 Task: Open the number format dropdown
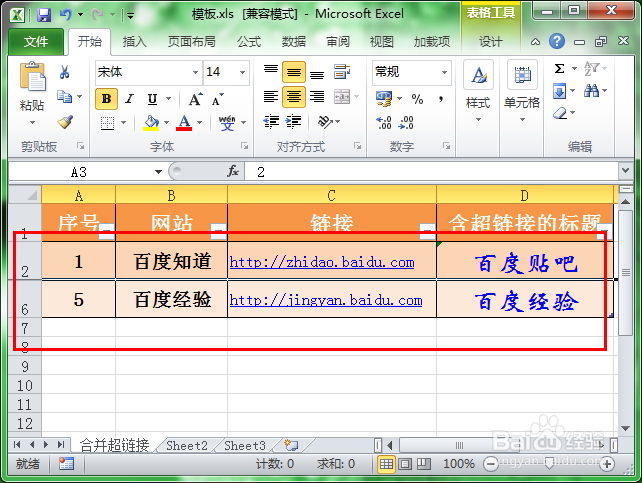(444, 72)
